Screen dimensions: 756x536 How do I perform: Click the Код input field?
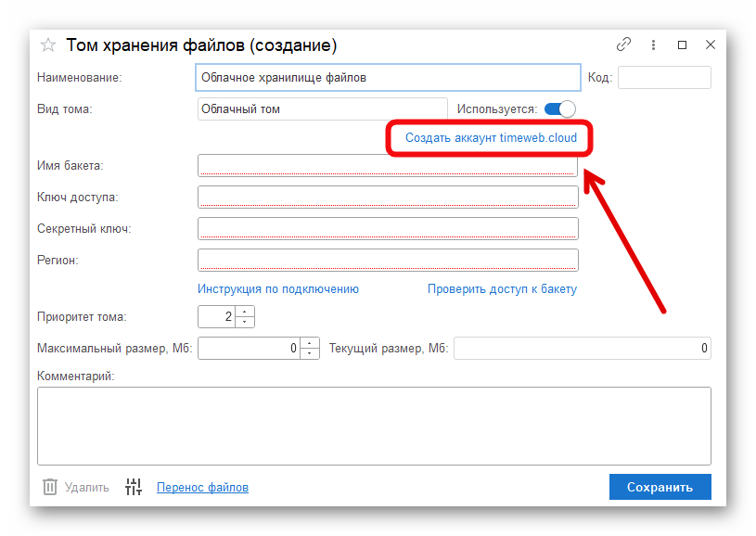[664, 78]
